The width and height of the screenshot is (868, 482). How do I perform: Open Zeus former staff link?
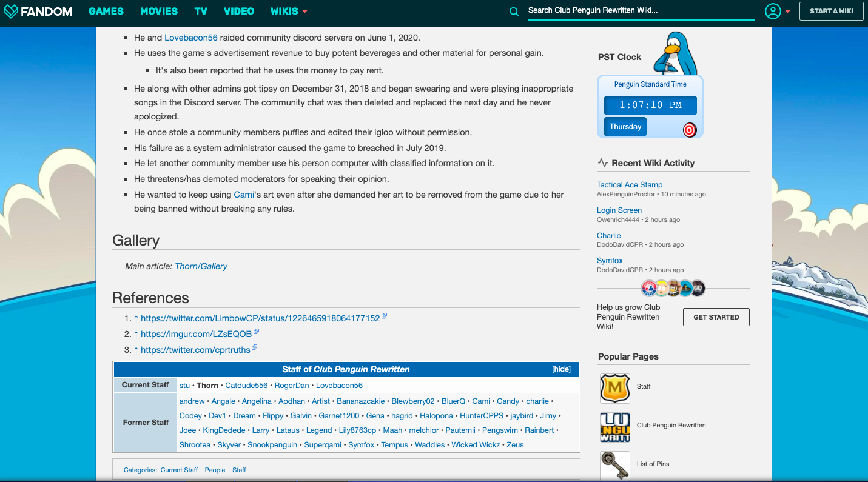(x=516, y=445)
